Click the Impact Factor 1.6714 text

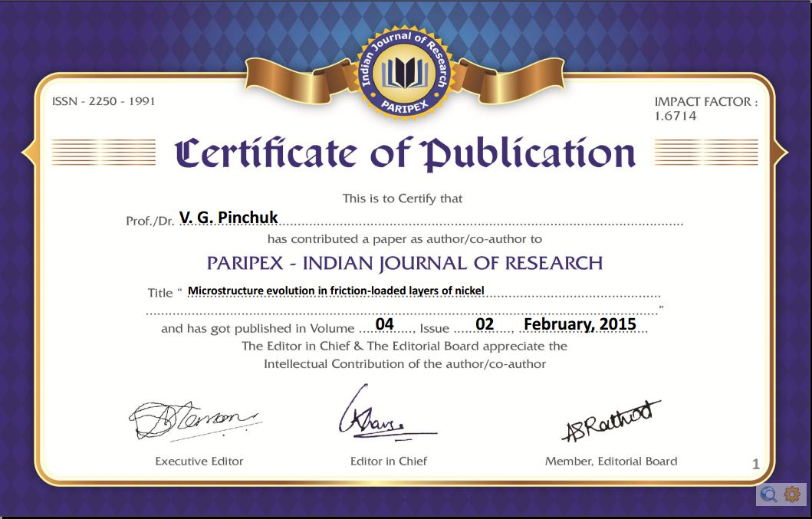click(705, 109)
